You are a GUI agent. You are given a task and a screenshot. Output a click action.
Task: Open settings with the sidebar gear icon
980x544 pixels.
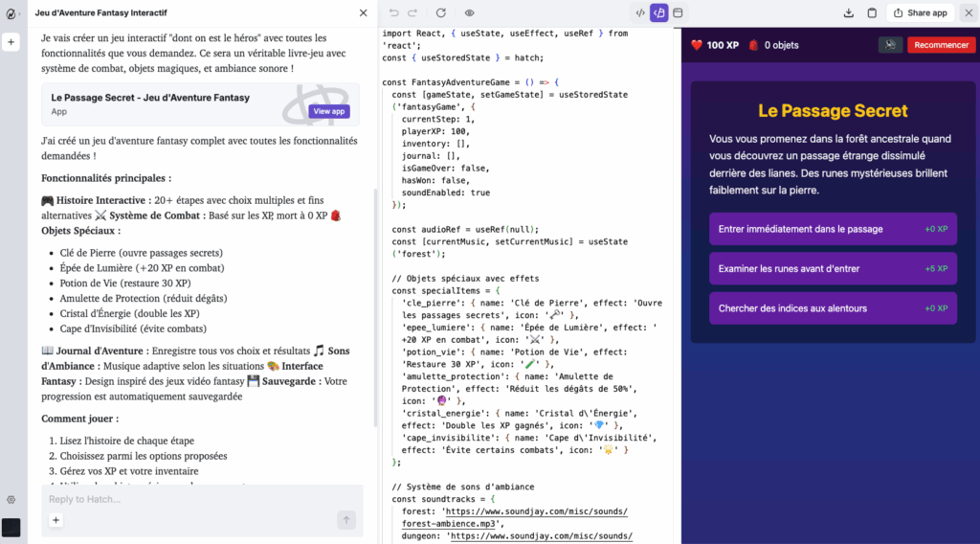tap(11, 500)
